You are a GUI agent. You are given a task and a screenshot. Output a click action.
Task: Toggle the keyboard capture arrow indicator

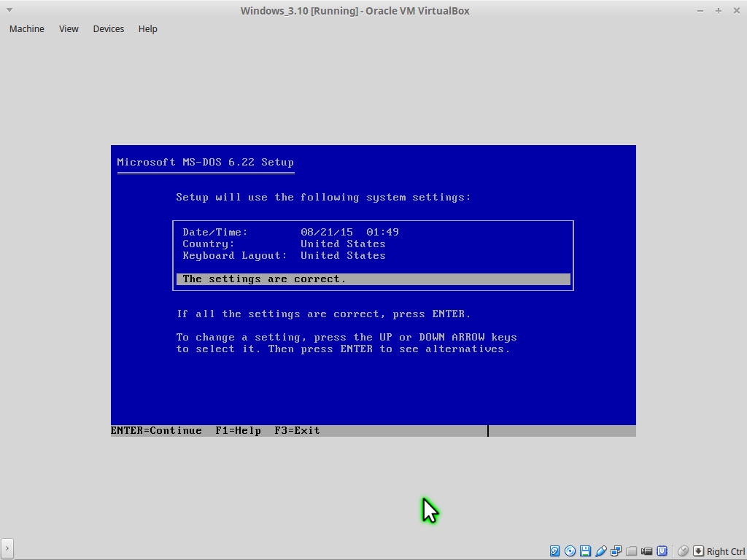[x=698, y=551]
